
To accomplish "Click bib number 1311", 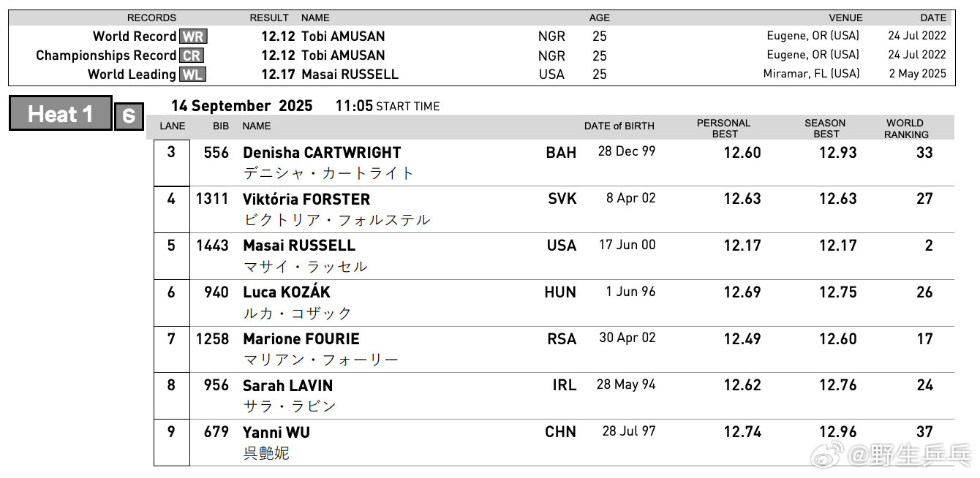I will (212, 199).
